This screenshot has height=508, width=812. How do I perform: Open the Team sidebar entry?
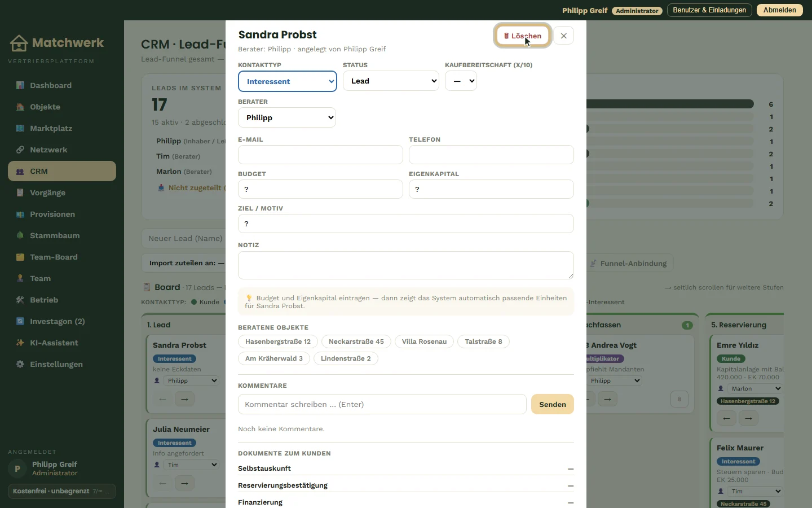click(x=62, y=278)
